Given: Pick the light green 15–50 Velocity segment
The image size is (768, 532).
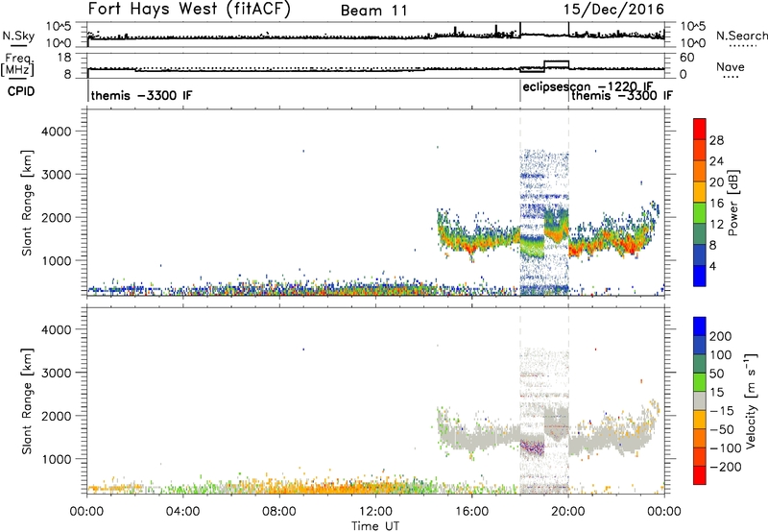Looking at the screenshot, I should [700, 382].
